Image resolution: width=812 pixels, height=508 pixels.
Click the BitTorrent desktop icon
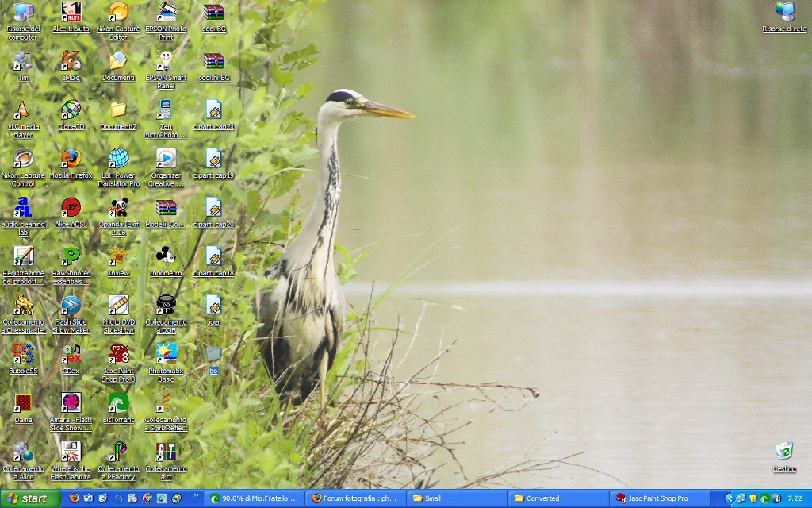(118, 403)
